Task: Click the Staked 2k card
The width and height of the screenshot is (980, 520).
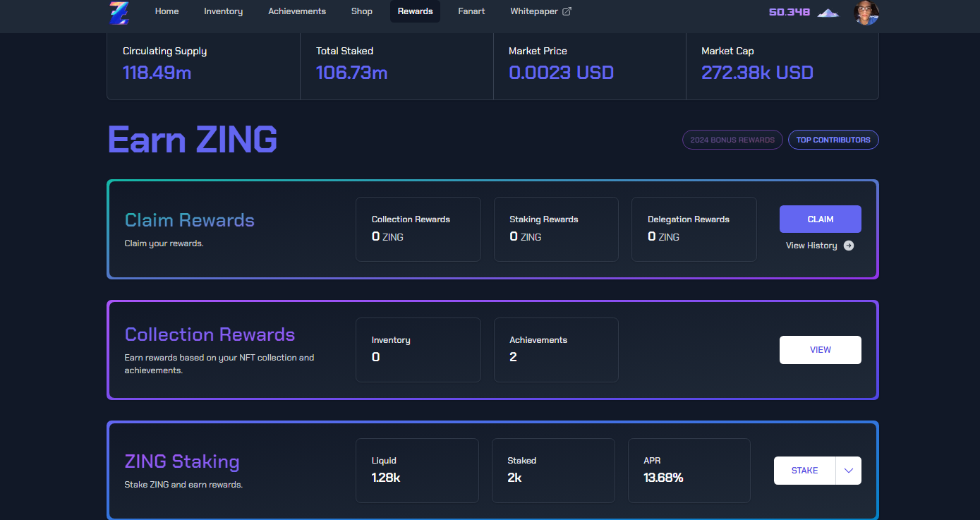Action: click(x=553, y=471)
